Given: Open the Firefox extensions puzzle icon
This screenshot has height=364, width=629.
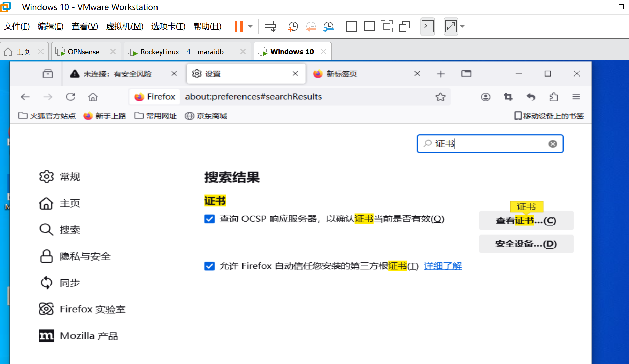Looking at the screenshot, I should coord(553,97).
